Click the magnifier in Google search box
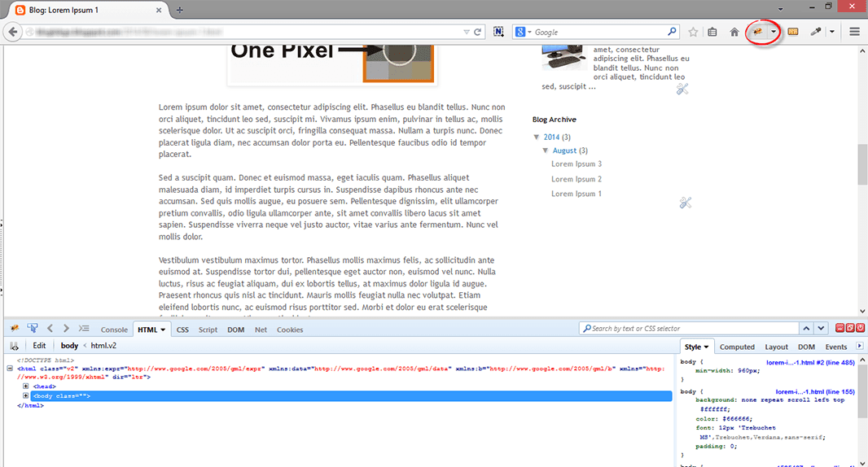868x467 pixels. [x=672, y=32]
